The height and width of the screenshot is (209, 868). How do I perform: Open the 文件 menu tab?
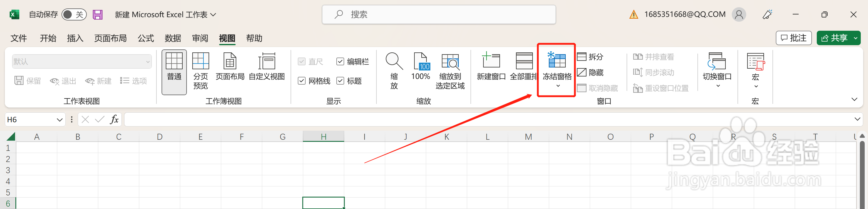tap(18, 38)
